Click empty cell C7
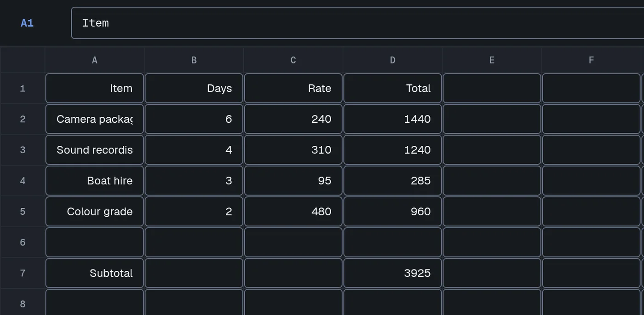The width and height of the screenshot is (644, 315). [x=293, y=273]
